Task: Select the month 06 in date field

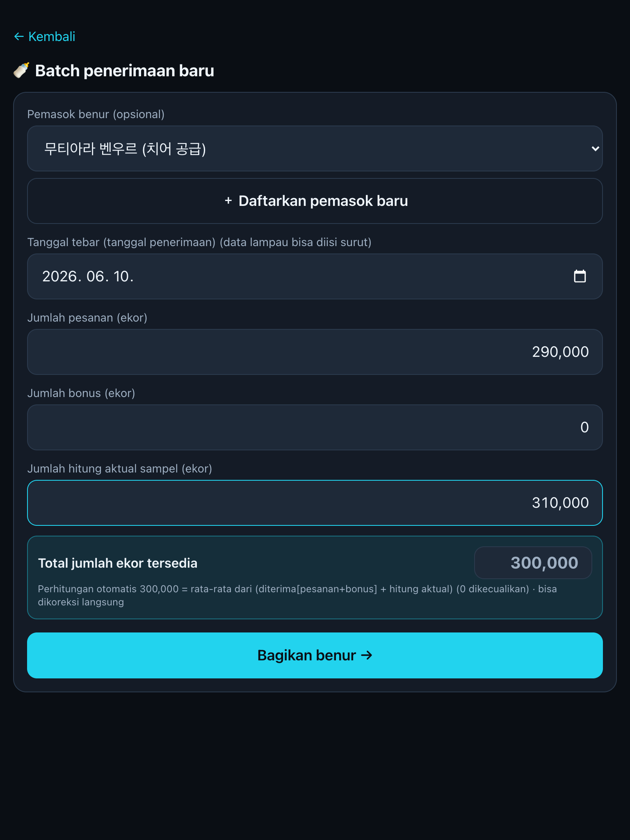Action: (95, 276)
